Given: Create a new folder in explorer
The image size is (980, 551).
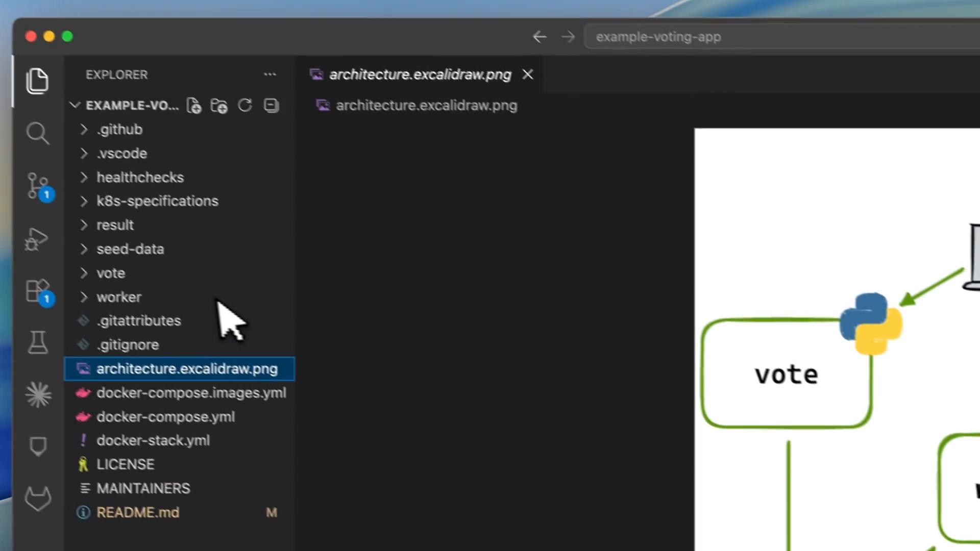Looking at the screenshot, I should point(219,106).
